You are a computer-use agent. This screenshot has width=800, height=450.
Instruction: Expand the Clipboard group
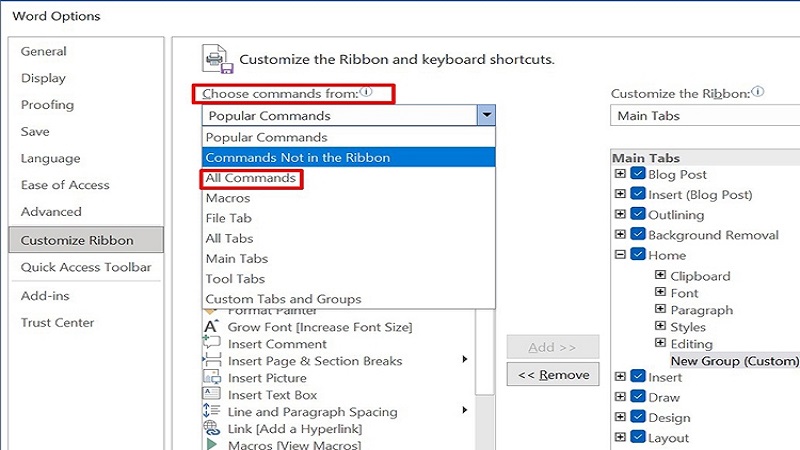[x=660, y=276]
